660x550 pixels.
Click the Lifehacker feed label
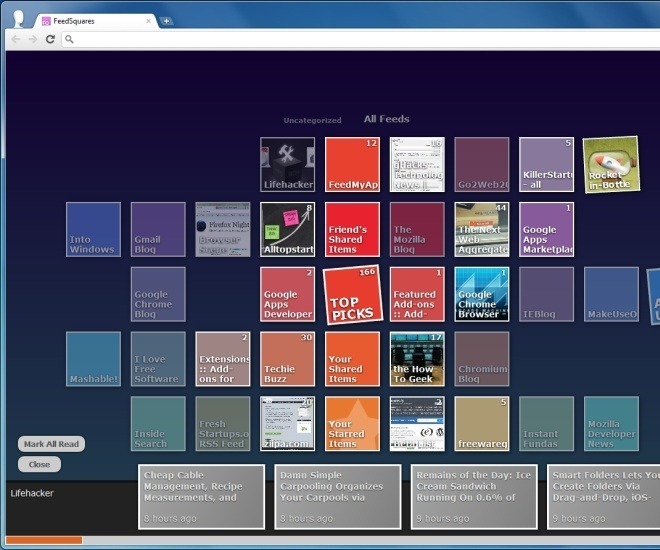click(32, 493)
